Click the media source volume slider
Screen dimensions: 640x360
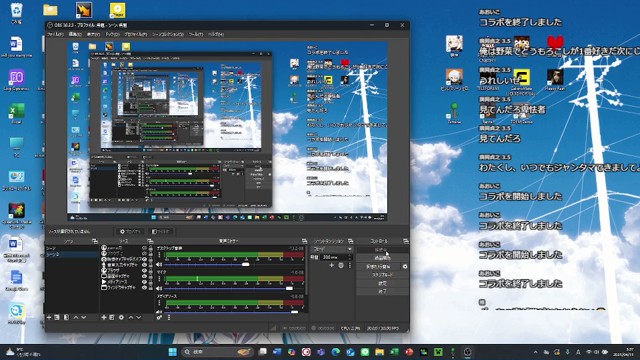tap(234, 312)
